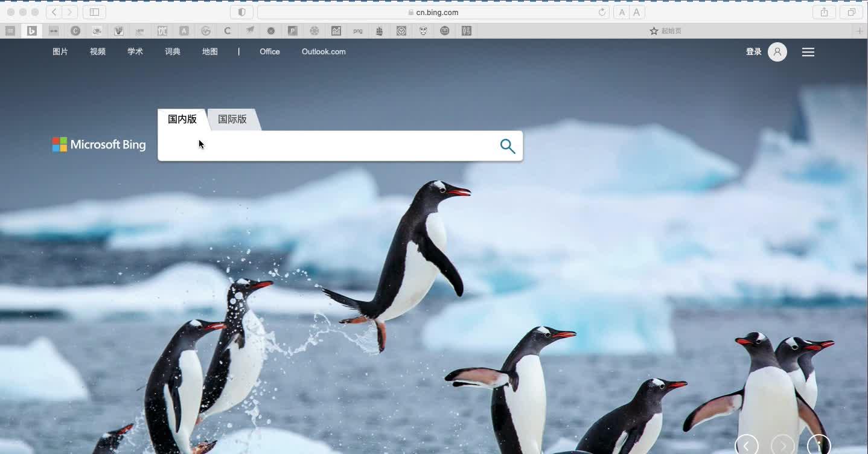
Task: Go back in Safari history
Action: [x=54, y=12]
